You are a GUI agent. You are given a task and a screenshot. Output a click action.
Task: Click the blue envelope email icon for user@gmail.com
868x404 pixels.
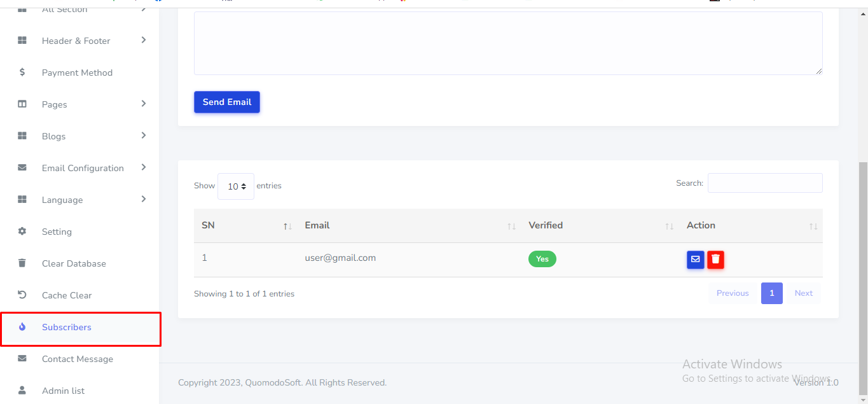[x=695, y=260]
